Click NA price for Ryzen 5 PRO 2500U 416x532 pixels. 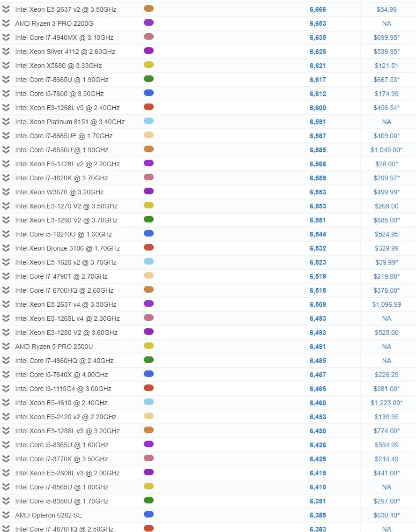(386, 347)
